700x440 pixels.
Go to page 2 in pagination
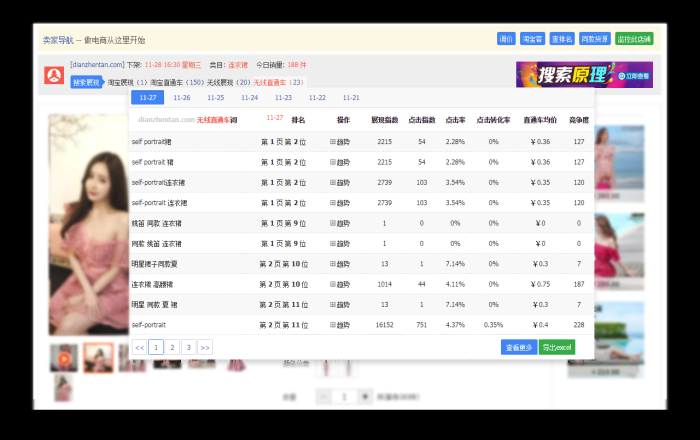click(x=172, y=347)
